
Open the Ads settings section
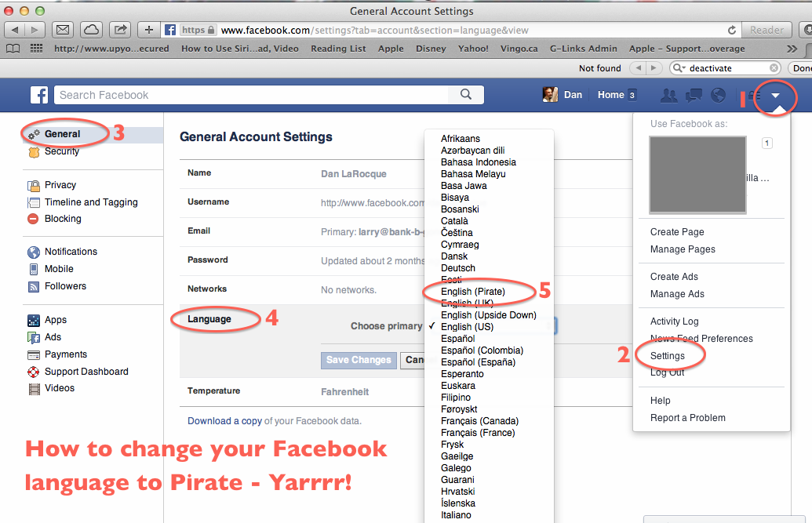point(53,337)
